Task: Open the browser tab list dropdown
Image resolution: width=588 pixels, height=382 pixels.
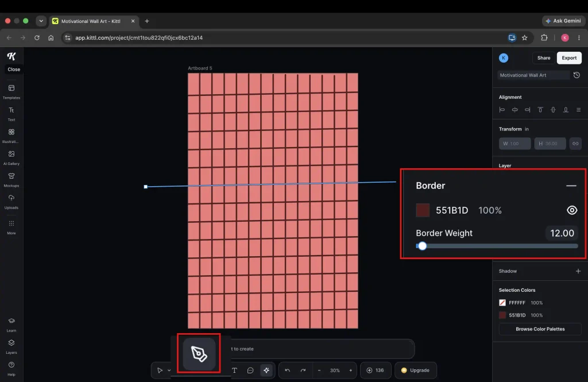Action: tap(41, 21)
